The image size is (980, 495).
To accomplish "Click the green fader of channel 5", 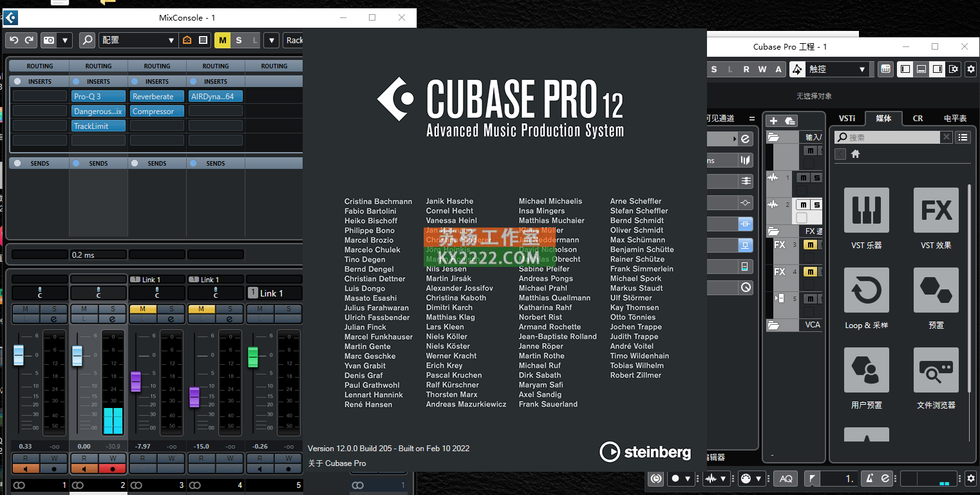I will tap(253, 356).
